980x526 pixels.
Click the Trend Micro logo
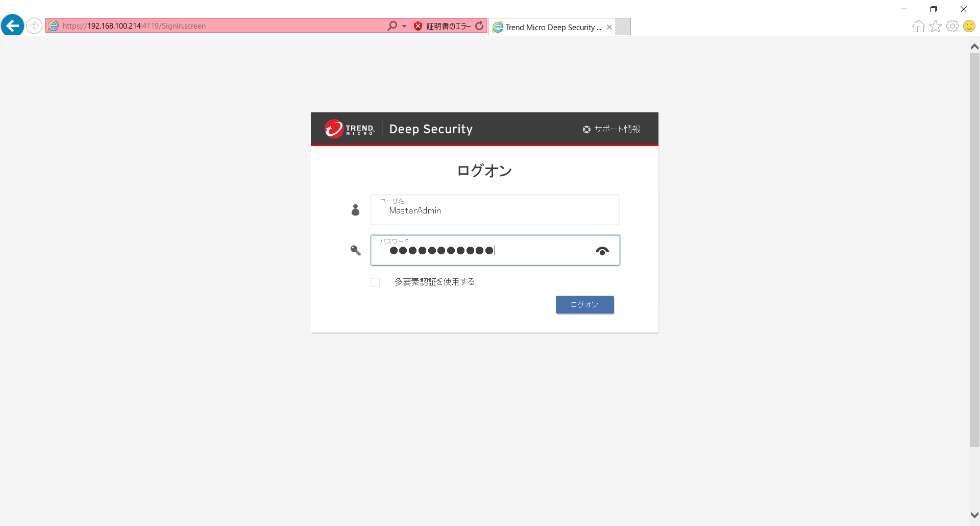pyautogui.click(x=350, y=129)
